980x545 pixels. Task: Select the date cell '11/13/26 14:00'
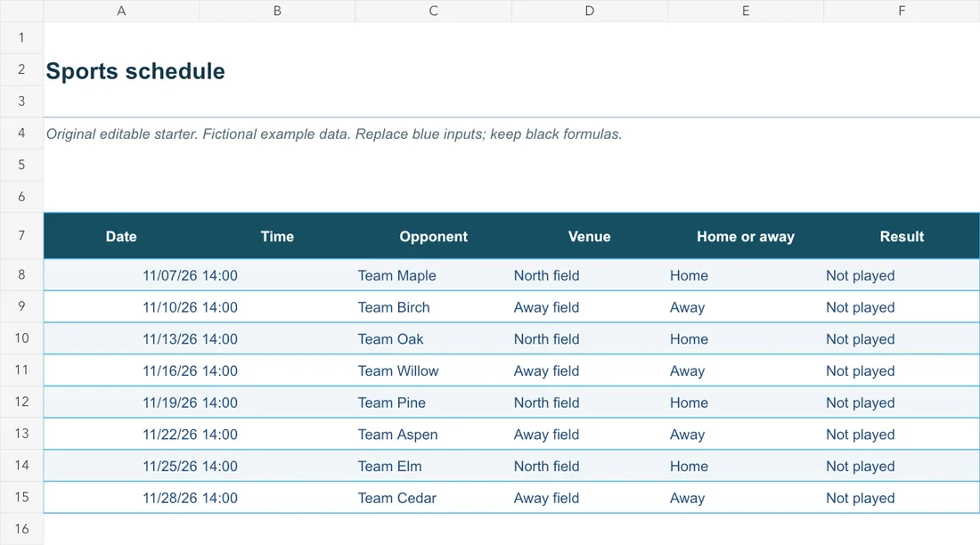point(190,339)
